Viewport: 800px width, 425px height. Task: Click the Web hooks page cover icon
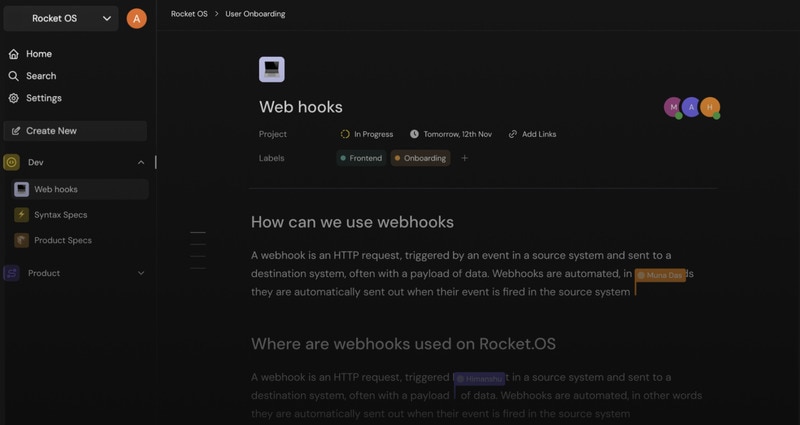click(271, 69)
